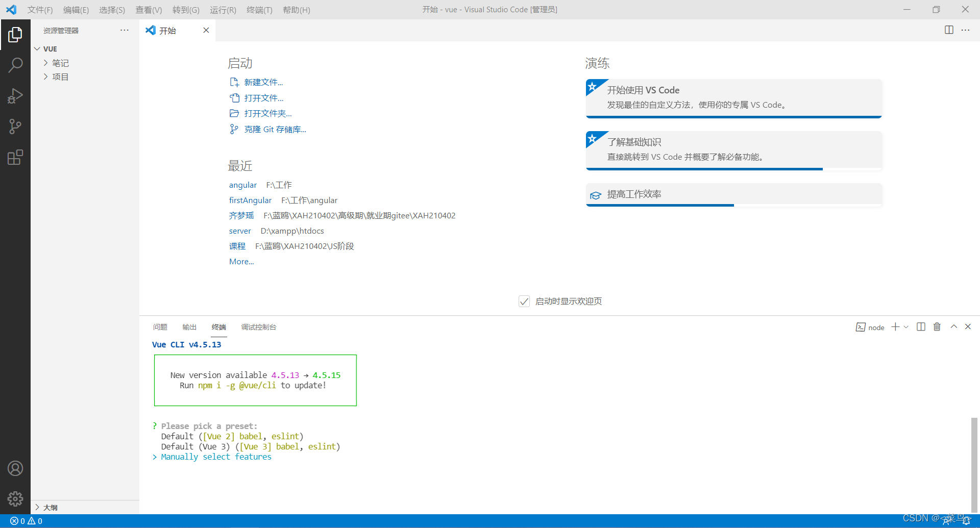Open editor more actions ellipsis

pos(965,30)
